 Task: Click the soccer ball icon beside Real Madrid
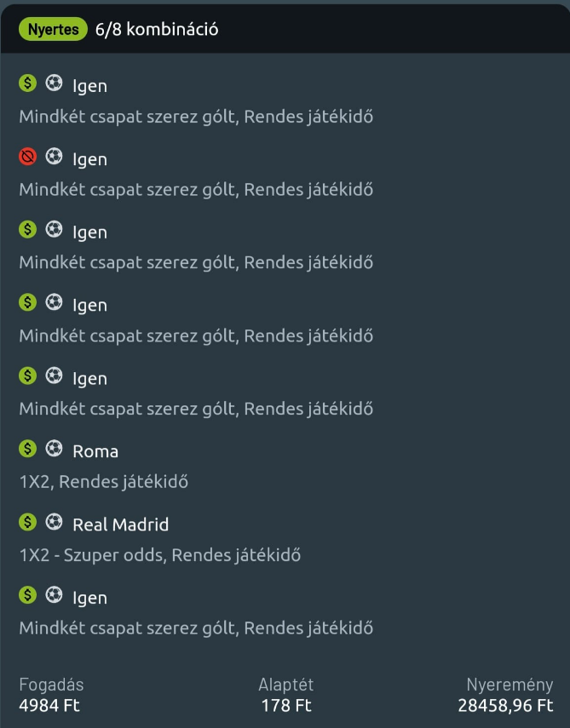coord(54,522)
